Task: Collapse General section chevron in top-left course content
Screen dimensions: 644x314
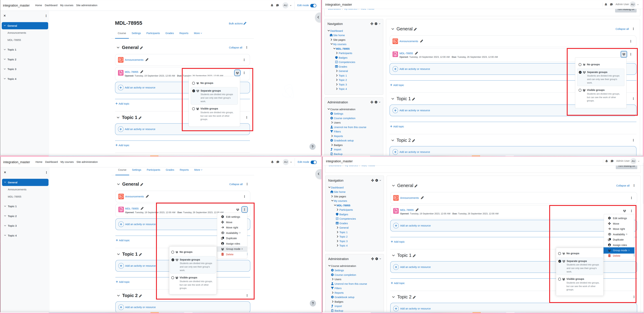Action: pyautogui.click(x=118, y=48)
